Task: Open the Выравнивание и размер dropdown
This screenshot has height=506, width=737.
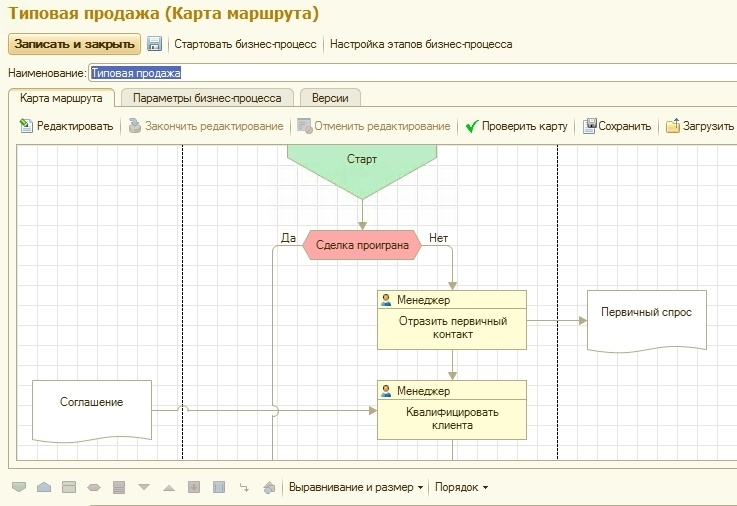Action: 356,487
